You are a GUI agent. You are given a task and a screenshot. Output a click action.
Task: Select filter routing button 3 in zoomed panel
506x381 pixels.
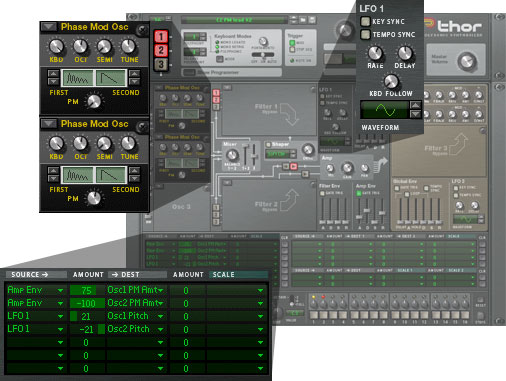click(161, 64)
